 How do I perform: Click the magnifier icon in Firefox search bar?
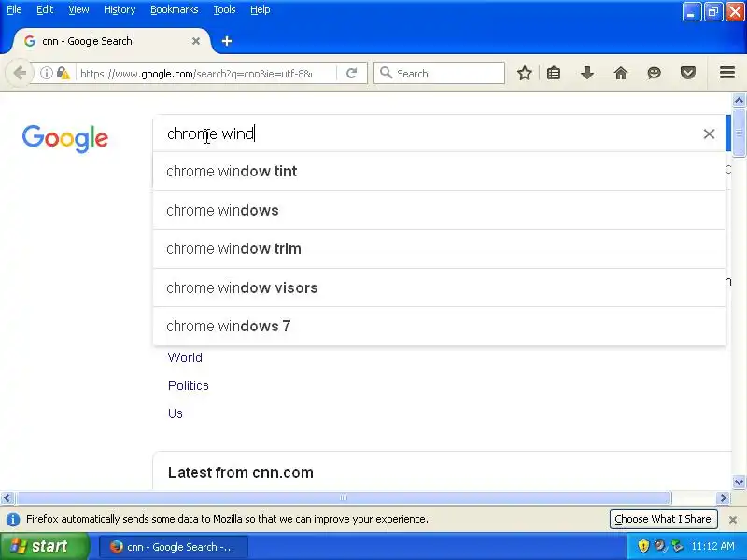click(x=386, y=74)
